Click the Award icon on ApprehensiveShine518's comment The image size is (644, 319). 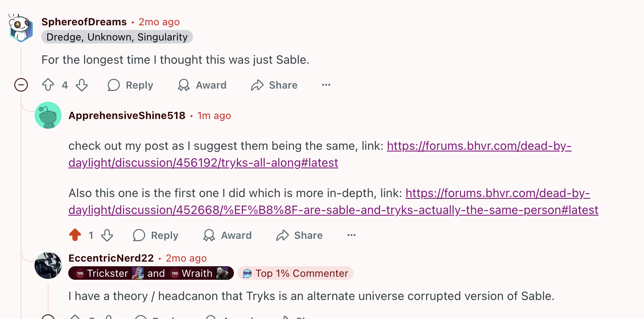(x=227, y=235)
